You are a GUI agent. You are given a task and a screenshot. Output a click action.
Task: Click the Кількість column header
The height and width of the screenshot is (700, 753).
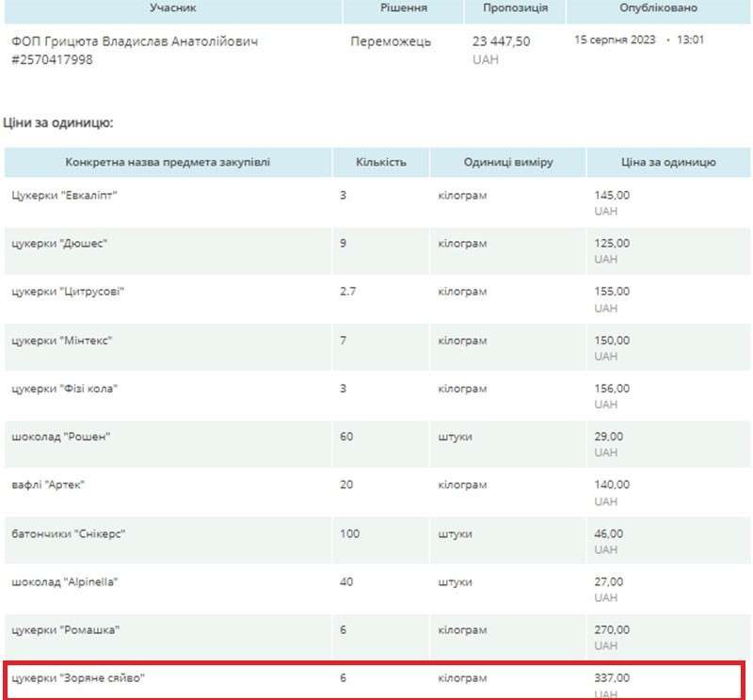click(381, 162)
